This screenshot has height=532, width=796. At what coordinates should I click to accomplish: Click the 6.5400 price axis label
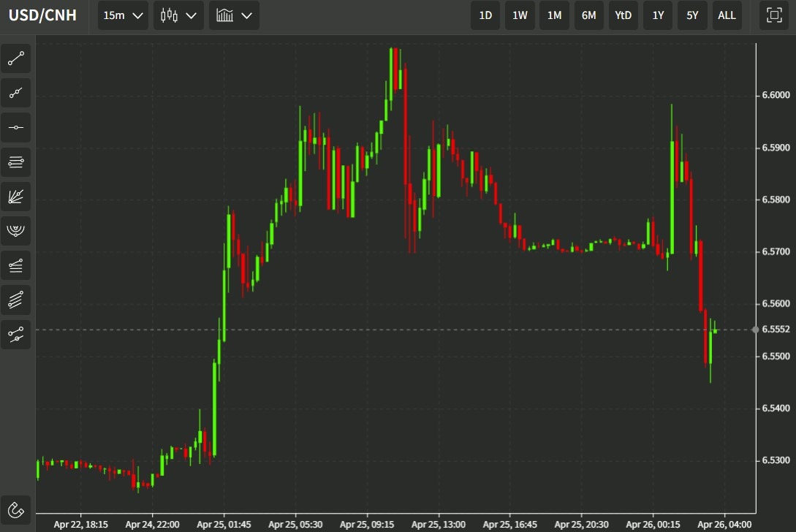(776, 408)
